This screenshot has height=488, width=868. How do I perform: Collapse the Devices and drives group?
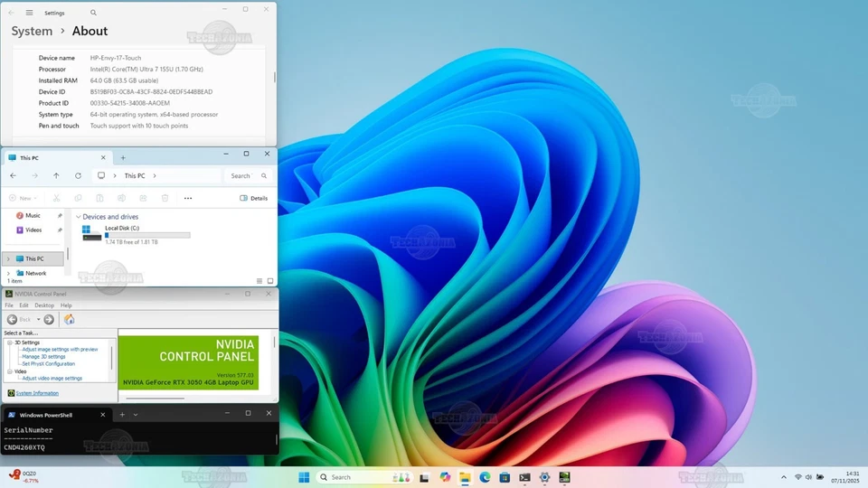[78, 217]
